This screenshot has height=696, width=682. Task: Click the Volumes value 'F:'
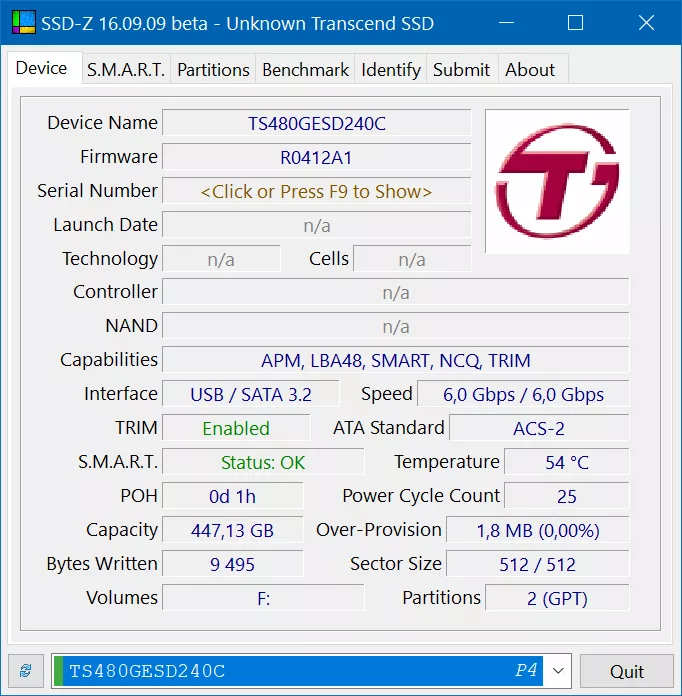tap(263, 598)
